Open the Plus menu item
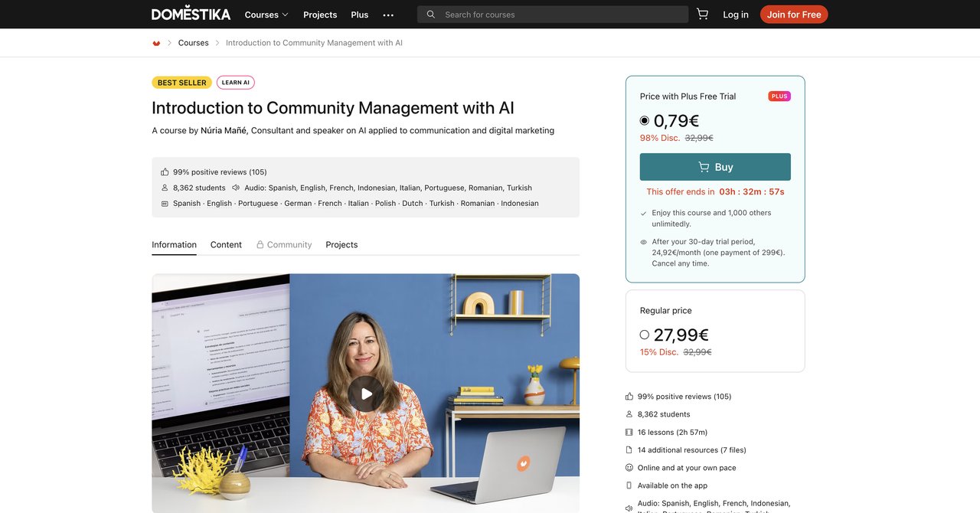This screenshot has height=513, width=980. [360, 15]
